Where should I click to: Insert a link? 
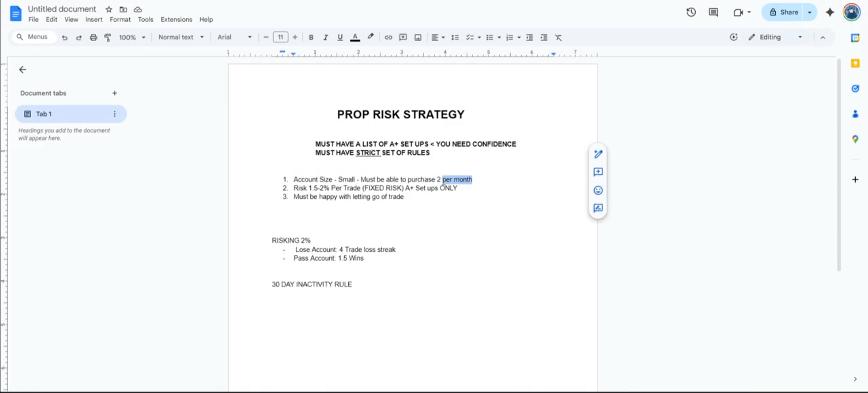388,38
